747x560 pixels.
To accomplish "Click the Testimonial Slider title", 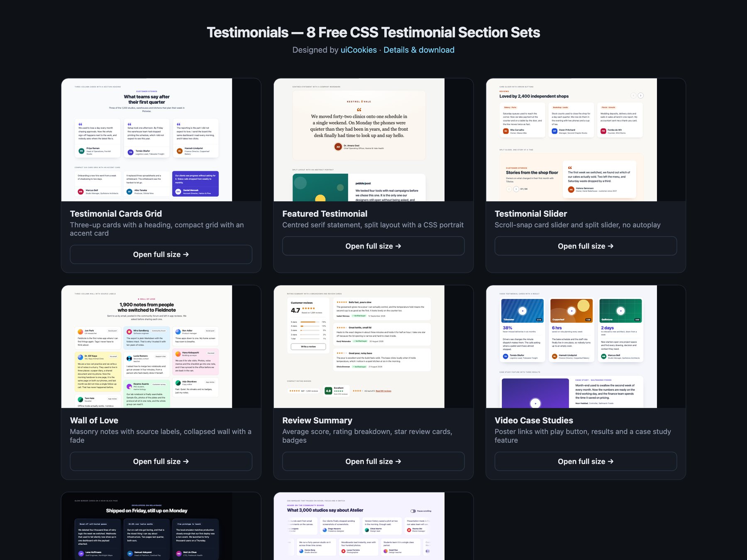I will click(531, 214).
